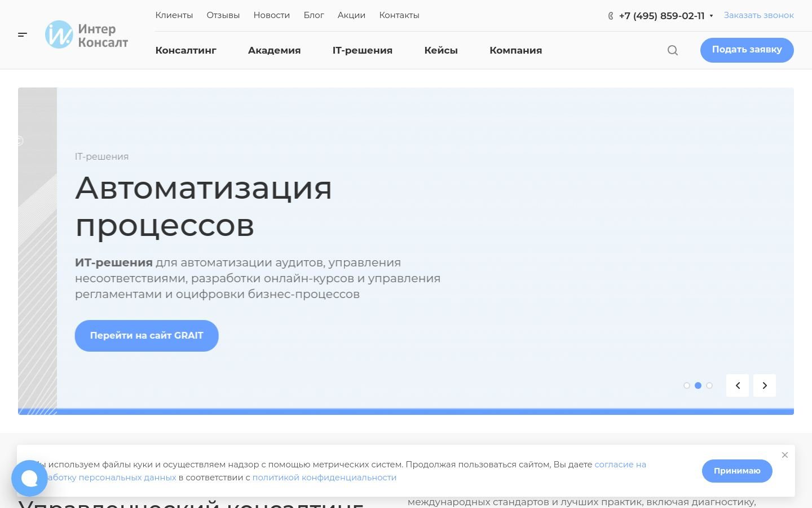
Task: Visit the Блог link
Action: coord(314,15)
